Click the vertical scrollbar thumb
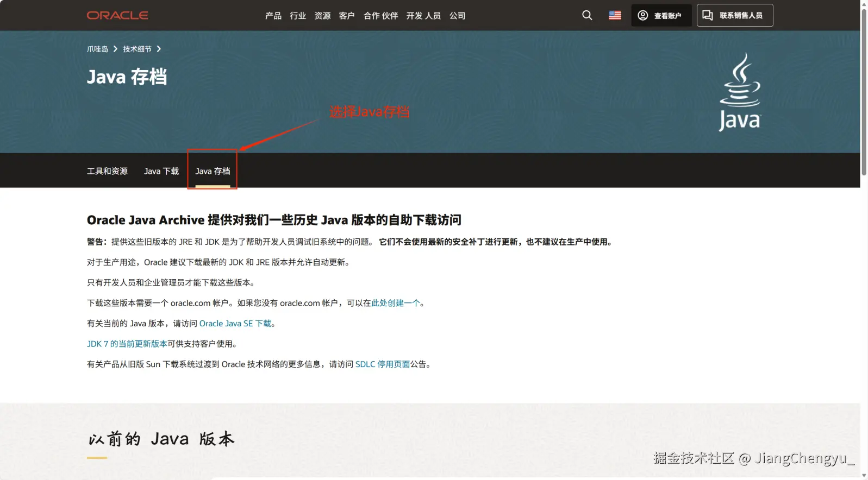 click(x=864, y=92)
